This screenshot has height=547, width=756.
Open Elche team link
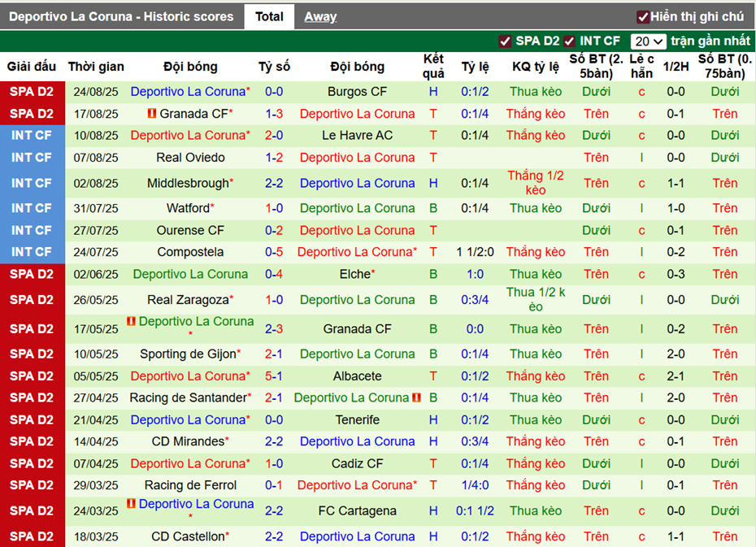pyautogui.click(x=355, y=274)
